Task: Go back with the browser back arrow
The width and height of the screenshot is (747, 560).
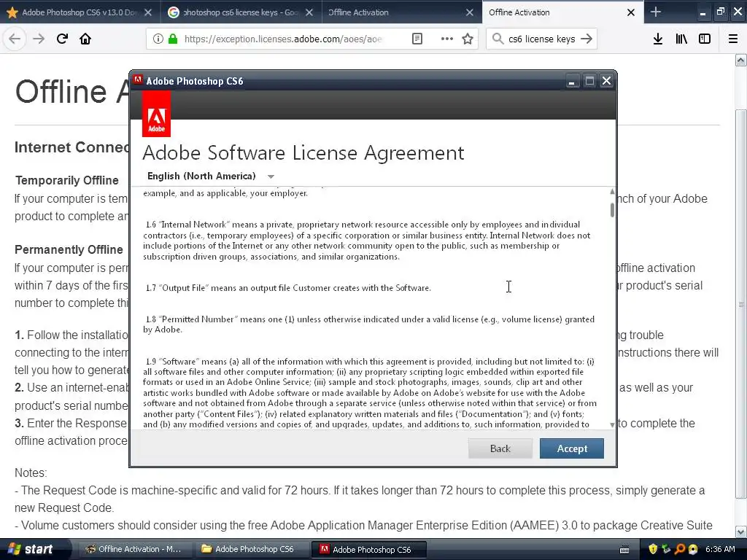Action: coord(15,39)
